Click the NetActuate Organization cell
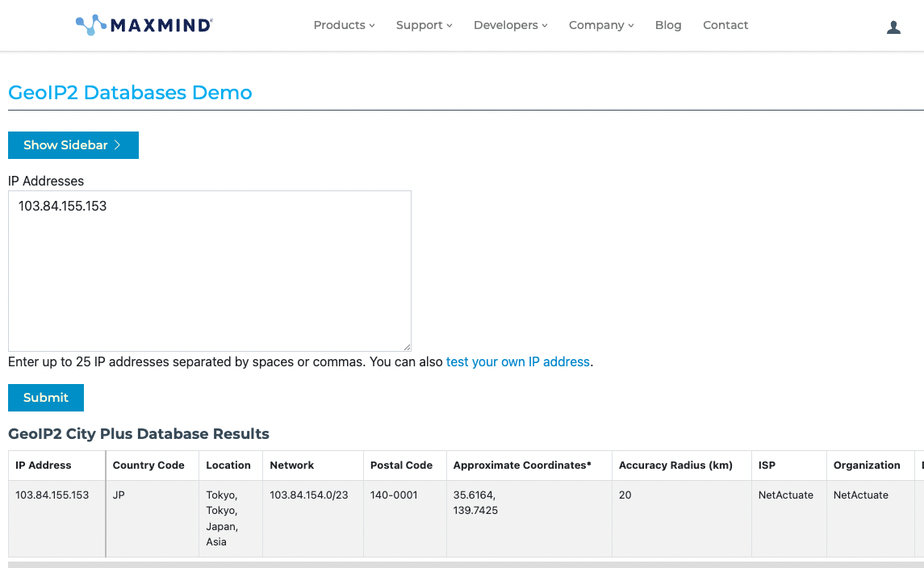Viewport: 924px width, 568px height. [871, 519]
